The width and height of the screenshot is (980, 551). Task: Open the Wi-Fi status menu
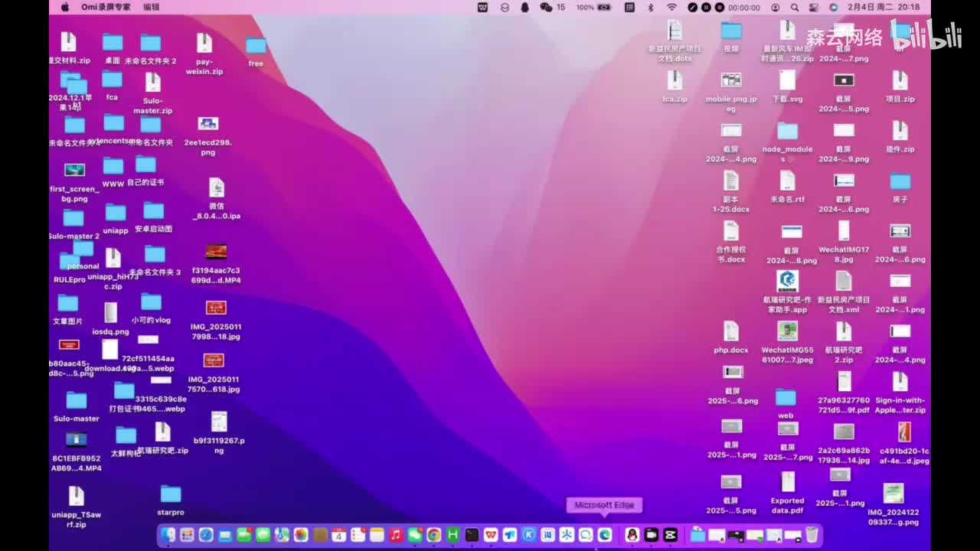coord(671,7)
